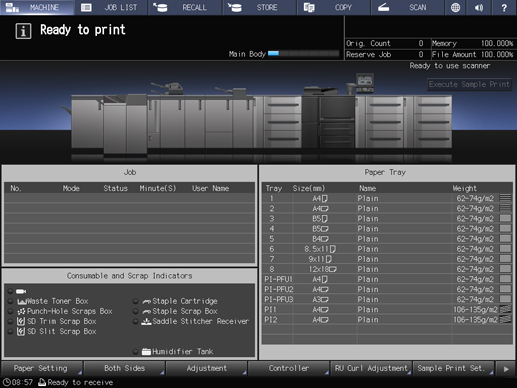Select tray 6 8.5x11 row

click(387, 249)
